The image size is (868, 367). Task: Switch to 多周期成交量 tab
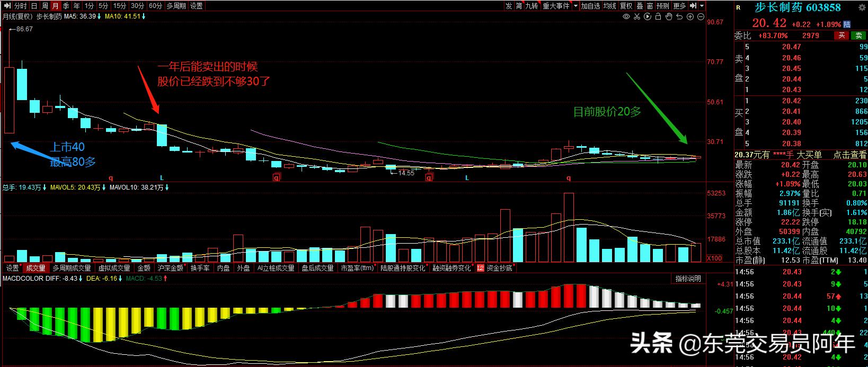[72, 268]
